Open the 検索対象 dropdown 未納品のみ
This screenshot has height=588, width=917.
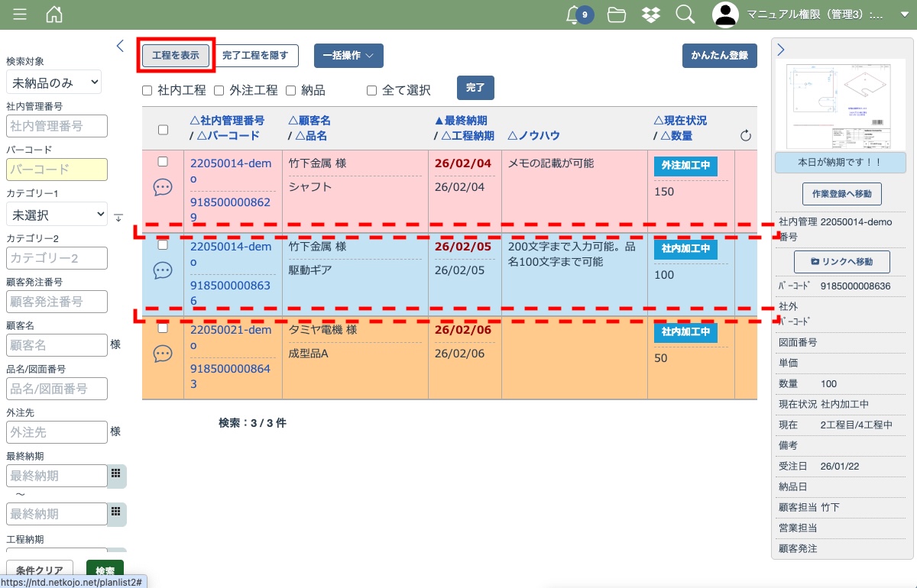click(x=53, y=82)
